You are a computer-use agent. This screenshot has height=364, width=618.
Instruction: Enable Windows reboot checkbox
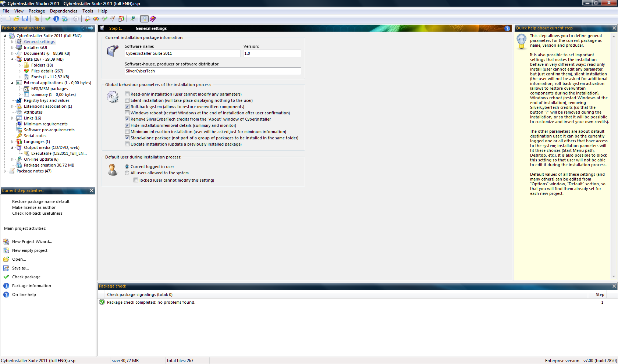coord(127,113)
